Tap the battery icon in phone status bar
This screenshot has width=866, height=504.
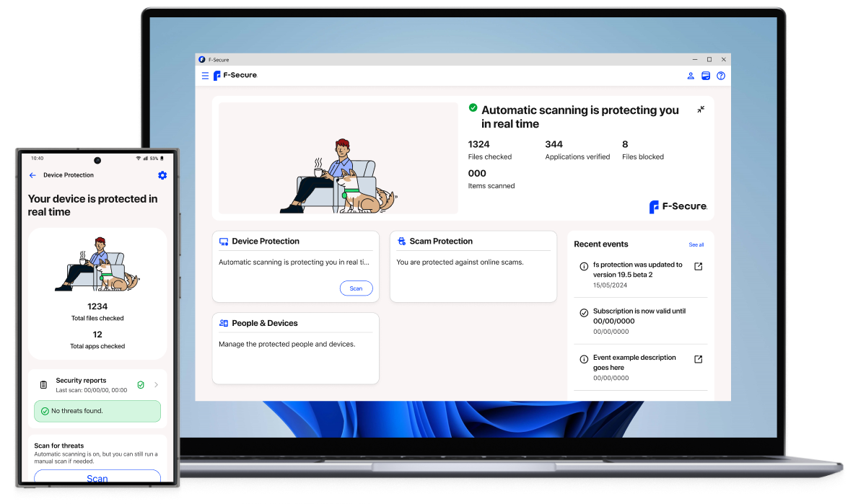pyautogui.click(x=162, y=158)
